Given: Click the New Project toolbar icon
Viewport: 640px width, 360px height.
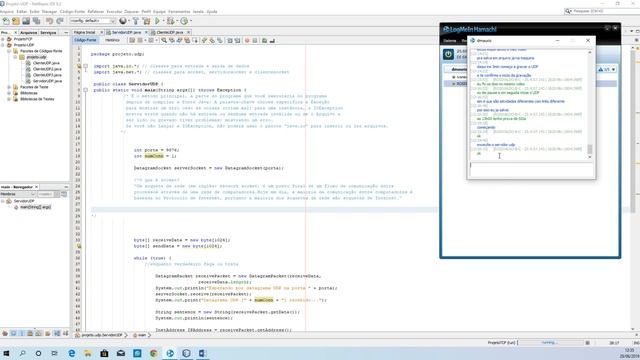Looking at the screenshot, I should pos(16,21).
